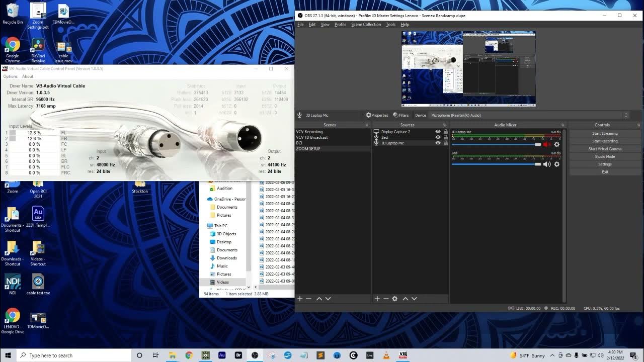This screenshot has width=644, height=362.
Task: Open OBS Tools menu
Action: [390, 24]
